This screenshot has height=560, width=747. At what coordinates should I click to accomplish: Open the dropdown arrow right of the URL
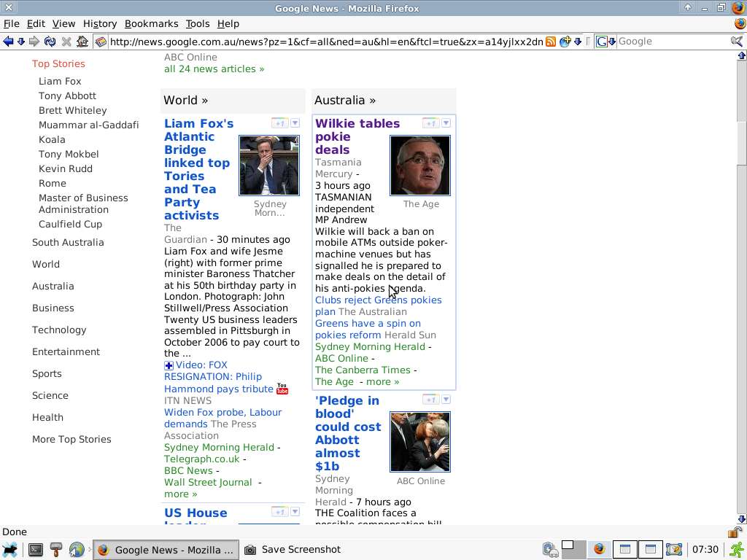[578, 42]
